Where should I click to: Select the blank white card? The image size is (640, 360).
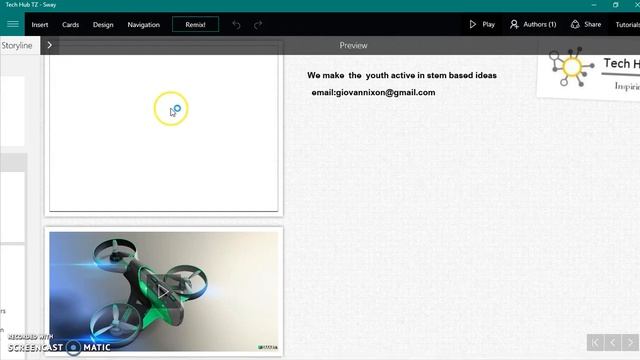click(x=164, y=133)
